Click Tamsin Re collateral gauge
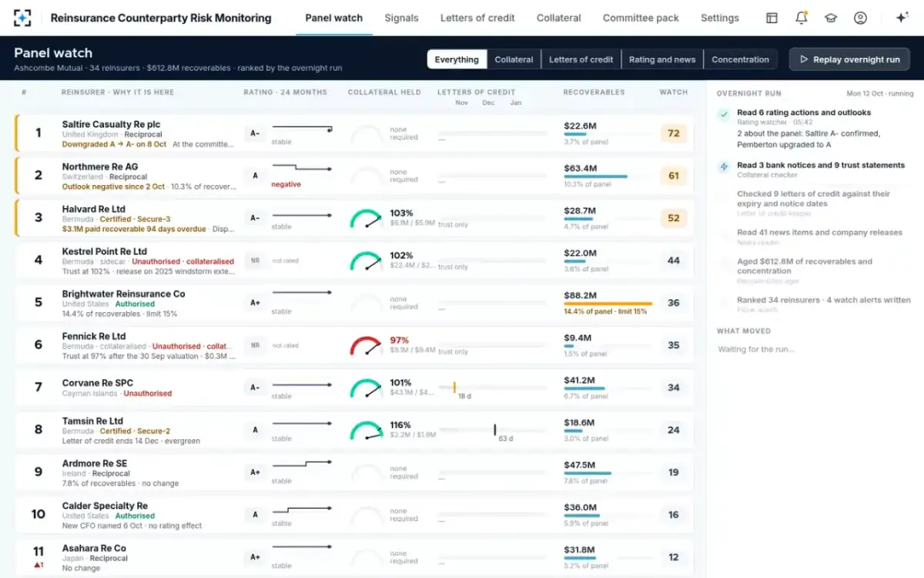Viewport: 924px width, 578px height. coord(367,431)
